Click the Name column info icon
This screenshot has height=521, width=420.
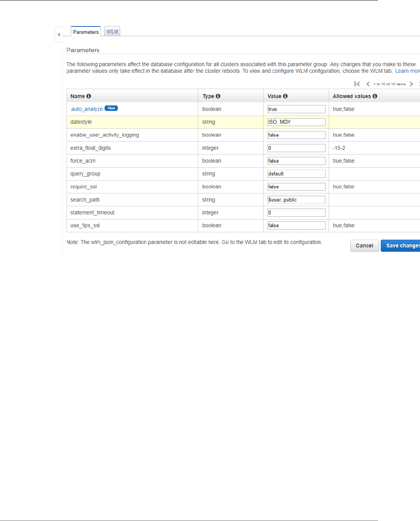[89, 96]
